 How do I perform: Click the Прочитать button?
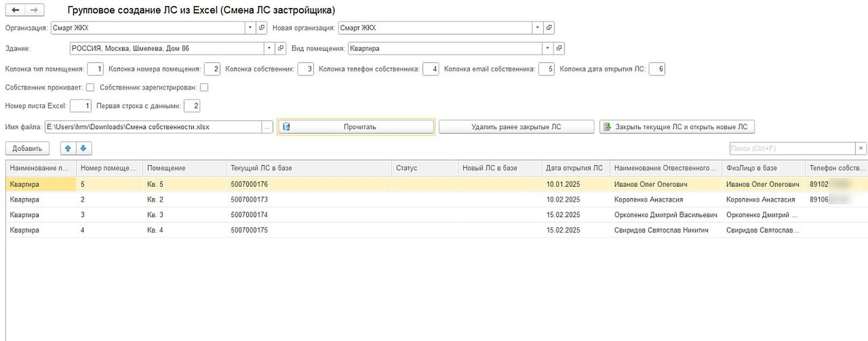(x=356, y=127)
